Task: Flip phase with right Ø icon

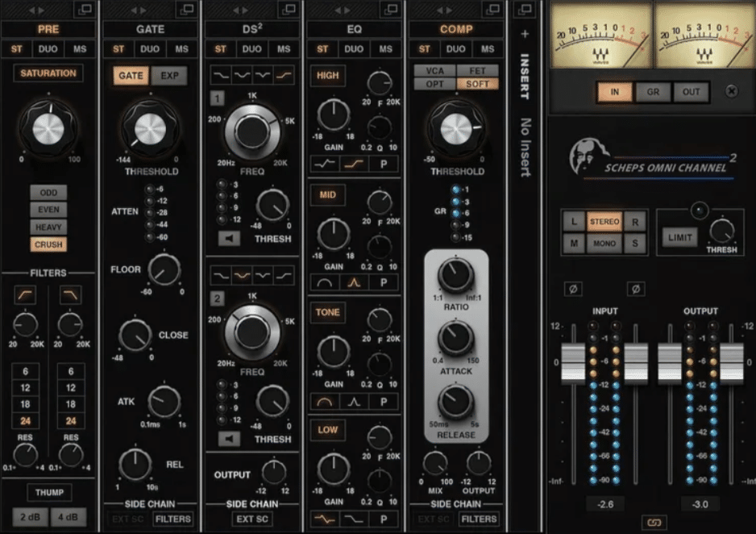Action: click(636, 289)
